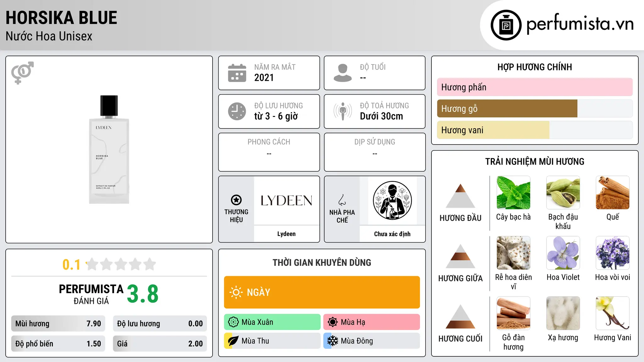This screenshot has height=362, width=644.
Task: Select the Ngày time-of-day bar
Action: 322,292
